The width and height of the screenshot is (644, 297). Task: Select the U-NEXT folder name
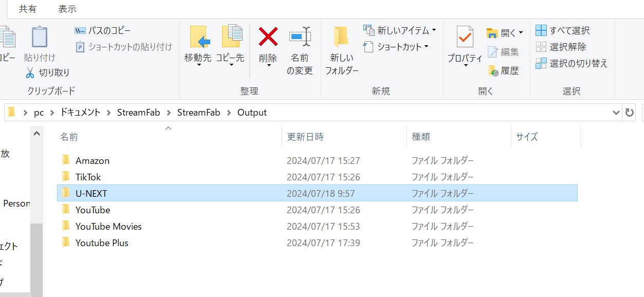pyautogui.click(x=91, y=193)
